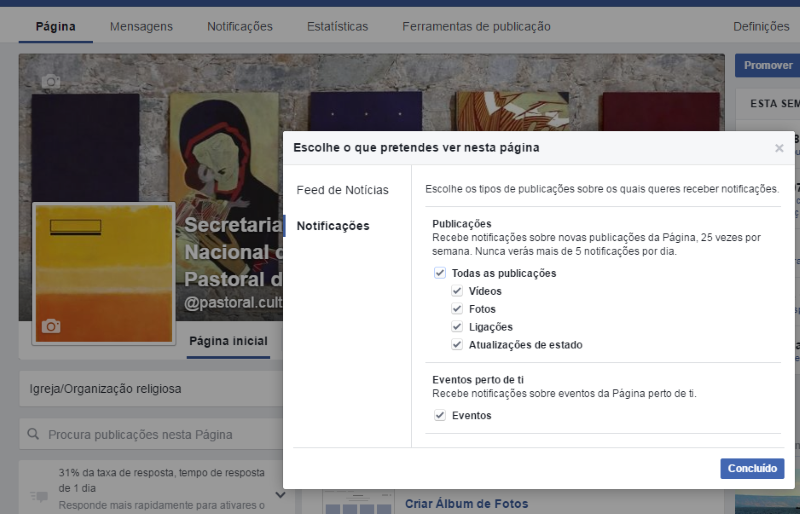The height and width of the screenshot is (514, 800).
Task: Open the Estatísticas tab
Action: click(337, 27)
